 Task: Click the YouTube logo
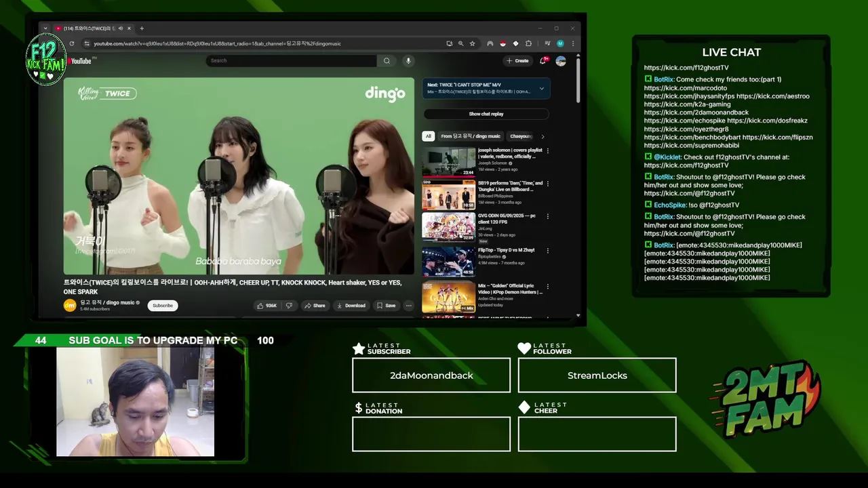pos(80,61)
